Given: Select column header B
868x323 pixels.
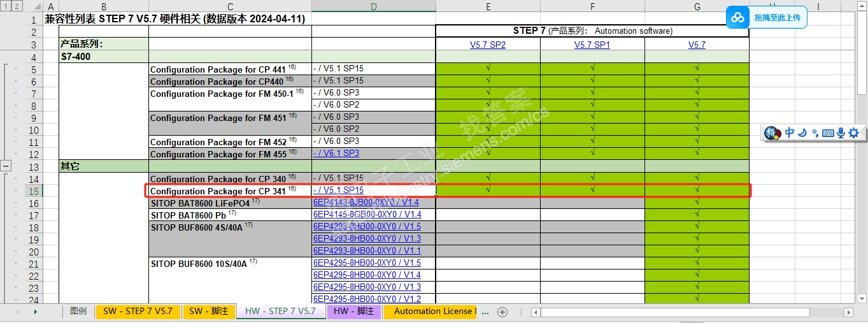Looking at the screenshot, I should (x=103, y=6).
